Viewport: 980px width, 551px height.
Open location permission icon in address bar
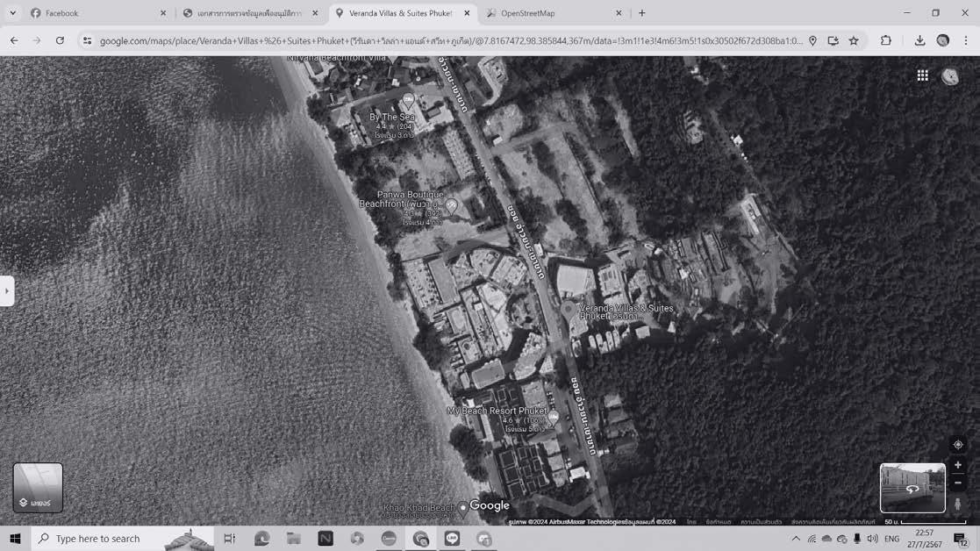click(812, 40)
